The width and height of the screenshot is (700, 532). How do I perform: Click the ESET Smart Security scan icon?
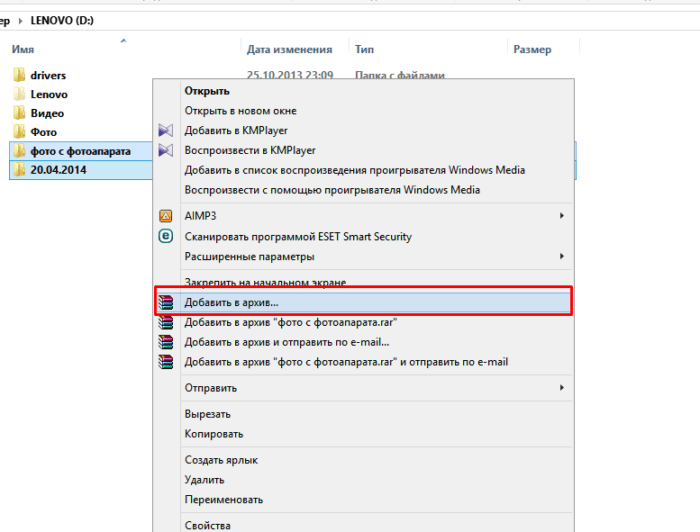(x=166, y=237)
